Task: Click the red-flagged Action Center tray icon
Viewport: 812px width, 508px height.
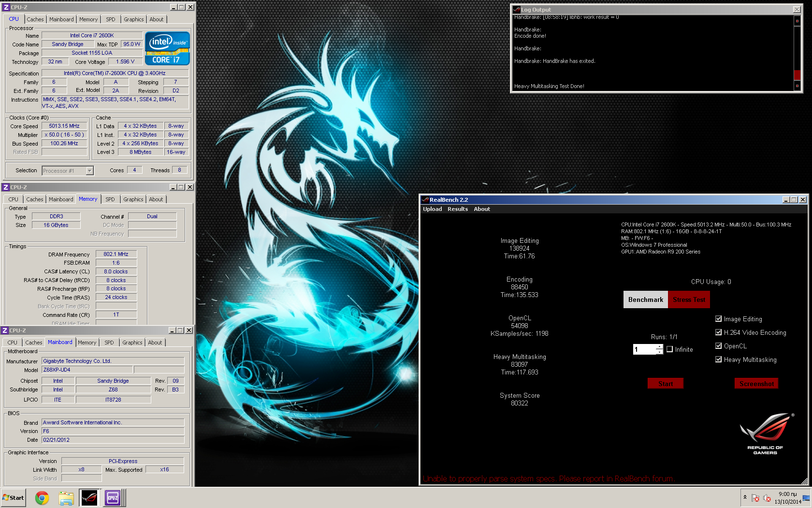Action: coord(755,498)
